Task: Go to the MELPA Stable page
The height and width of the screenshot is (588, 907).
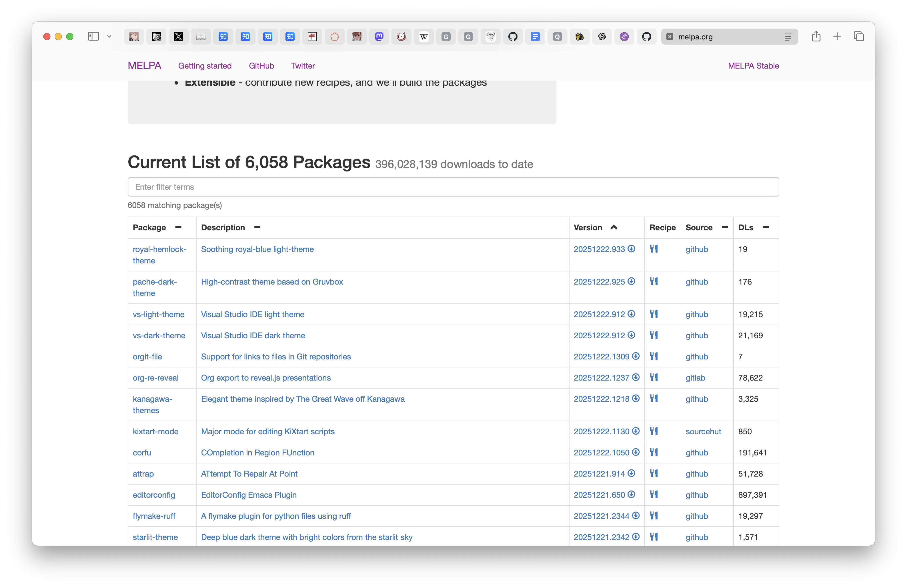Action: (x=753, y=66)
